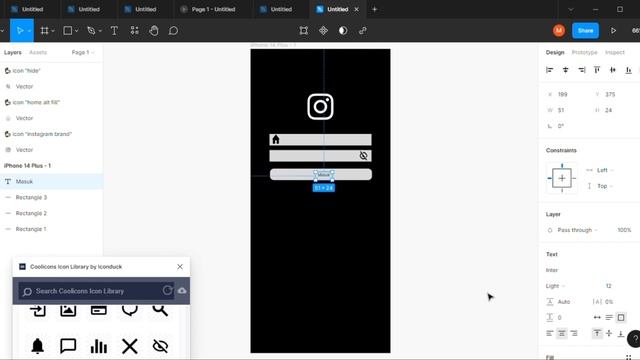This screenshot has width=640, height=360.
Task: Close the Coolicons Icon Library plugin
Action: [180, 267]
